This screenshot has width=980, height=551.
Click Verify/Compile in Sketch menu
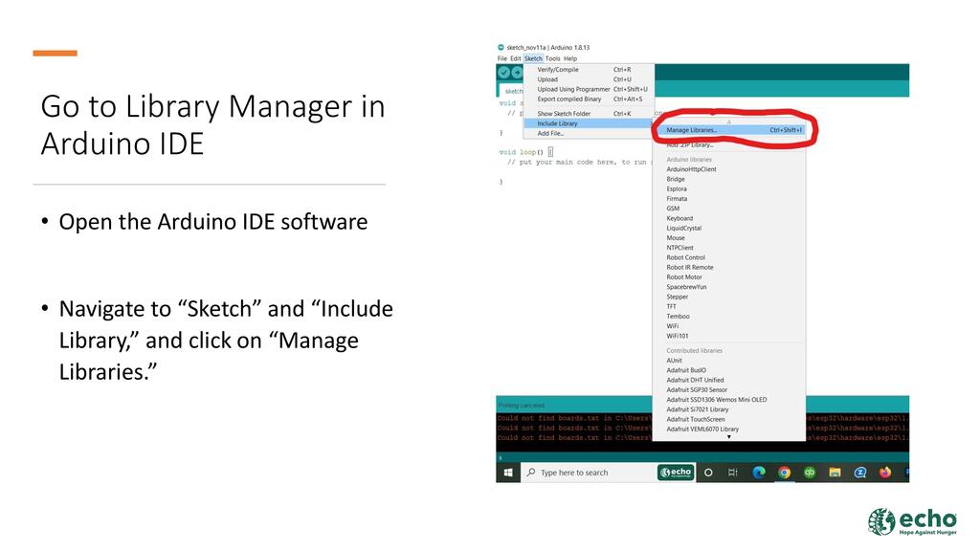point(558,70)
